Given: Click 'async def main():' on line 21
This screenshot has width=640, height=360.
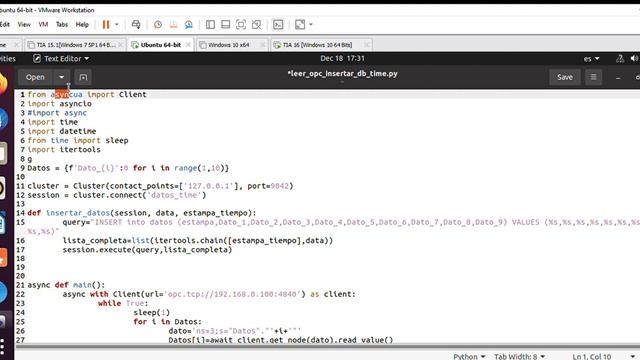Looking at the screenshot, I should 66,285.
